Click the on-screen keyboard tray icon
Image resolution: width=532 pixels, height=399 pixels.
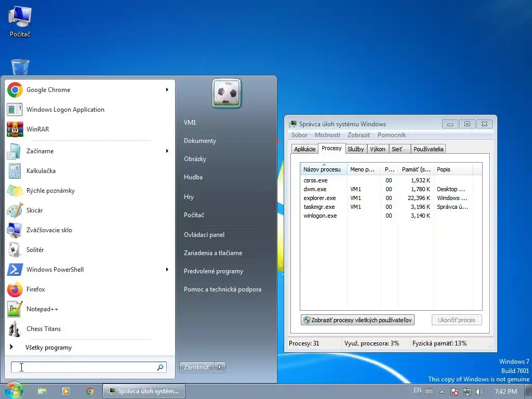click(429, 391)
